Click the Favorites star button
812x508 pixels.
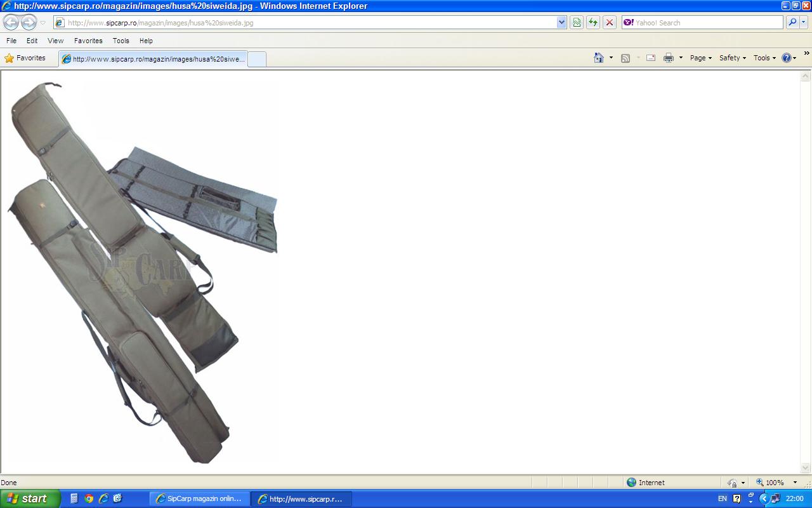point(25,58)
